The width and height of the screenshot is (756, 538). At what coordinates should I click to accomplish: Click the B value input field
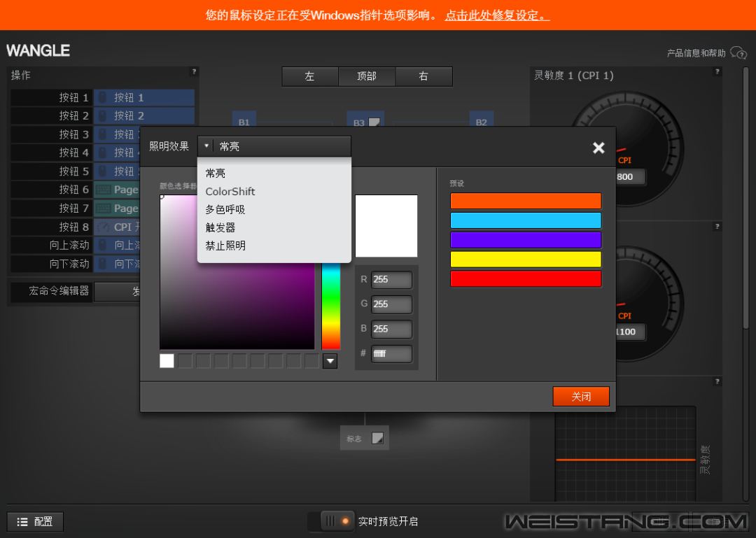coord(391,330)
